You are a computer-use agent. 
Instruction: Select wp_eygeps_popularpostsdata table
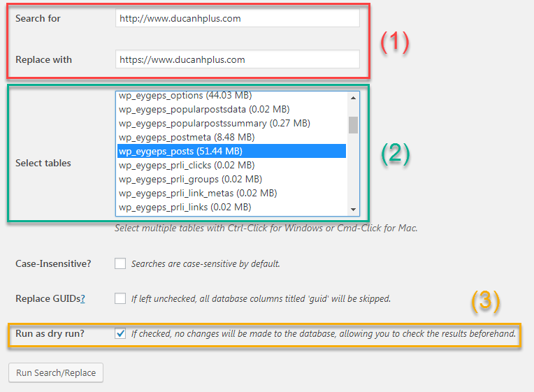coord(203,109)
